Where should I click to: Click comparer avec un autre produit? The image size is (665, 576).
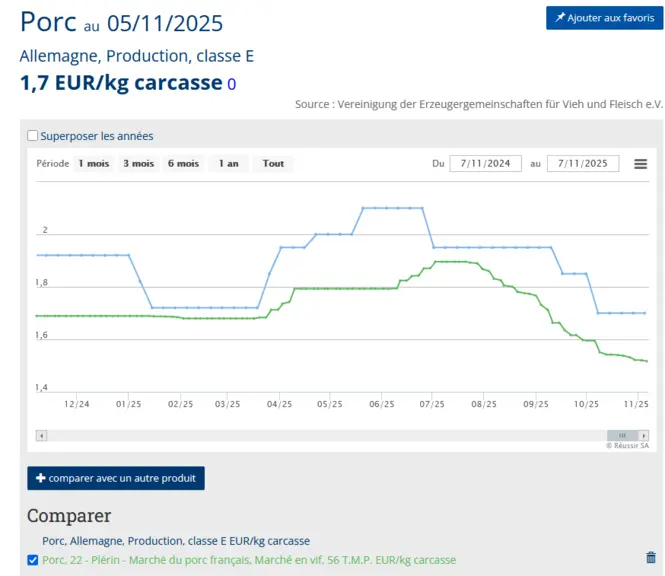tap(116, 478)
